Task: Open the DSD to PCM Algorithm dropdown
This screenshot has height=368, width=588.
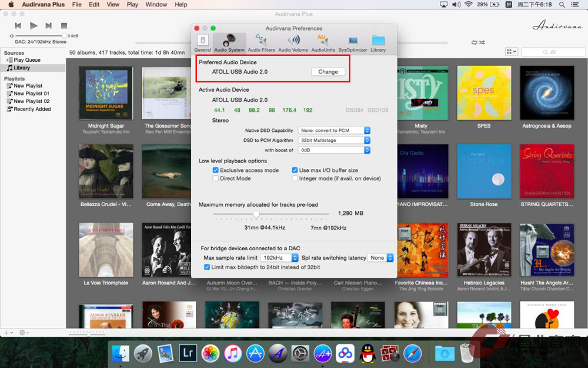Action: pos(334,140)
